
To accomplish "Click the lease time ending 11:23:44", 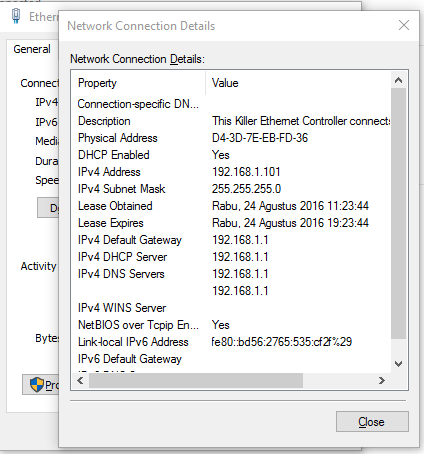I will click(x=290, y=206).
